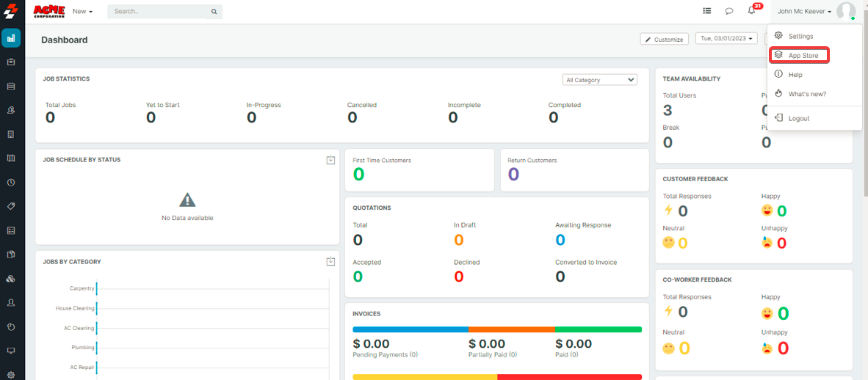Expand the All Category dropdown

point(600,80)
